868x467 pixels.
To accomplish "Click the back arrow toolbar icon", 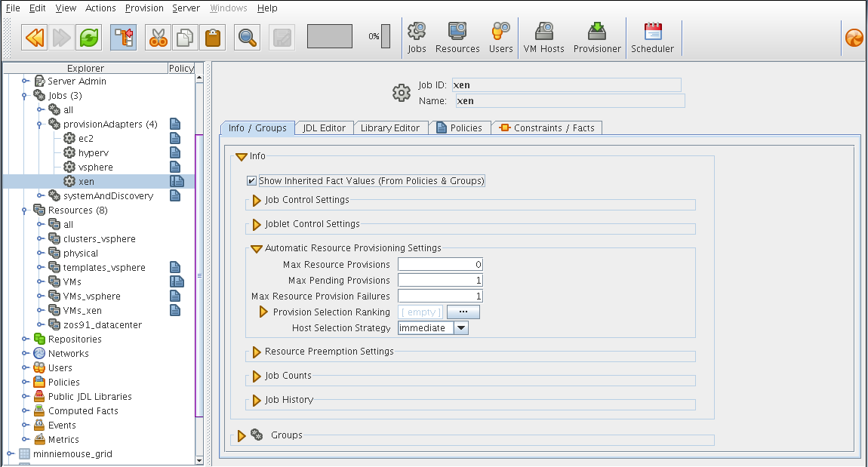I will click(x=34, y=38).
